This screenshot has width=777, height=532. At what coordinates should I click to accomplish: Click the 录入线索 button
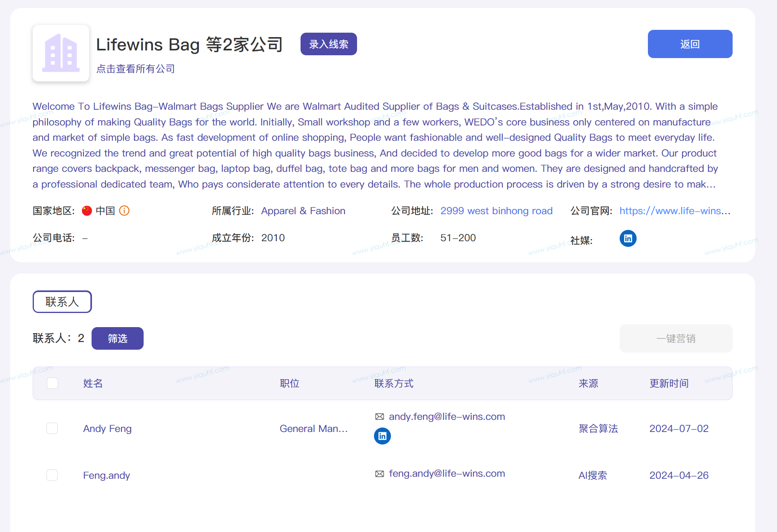328,44
